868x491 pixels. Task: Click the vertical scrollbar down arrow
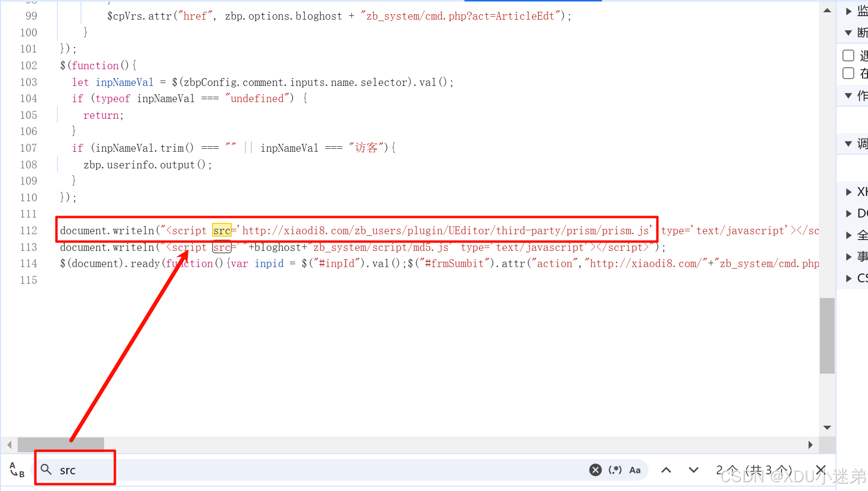pos(827,427)
